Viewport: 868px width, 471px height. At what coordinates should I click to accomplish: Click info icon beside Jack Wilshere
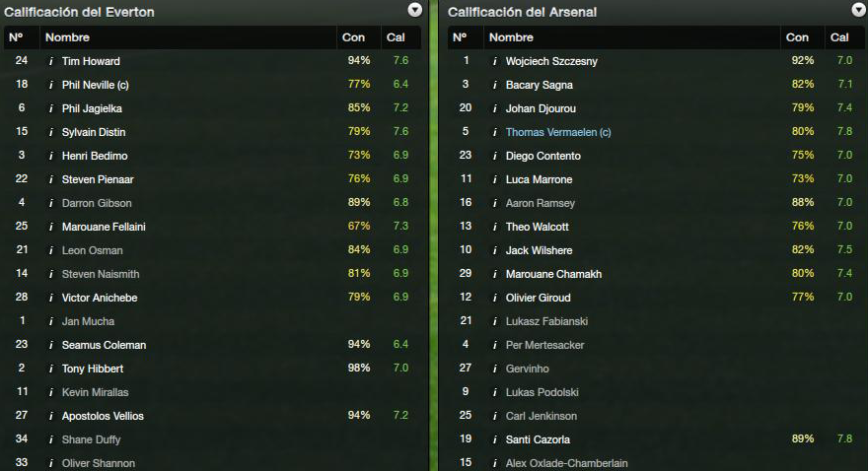pos(495,250)
